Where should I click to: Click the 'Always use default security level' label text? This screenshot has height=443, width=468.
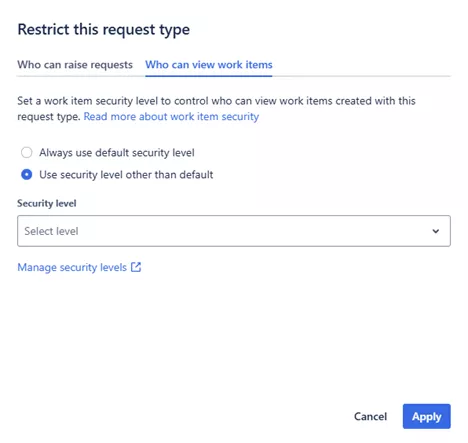pyautogui.click(x=117, y=153)
